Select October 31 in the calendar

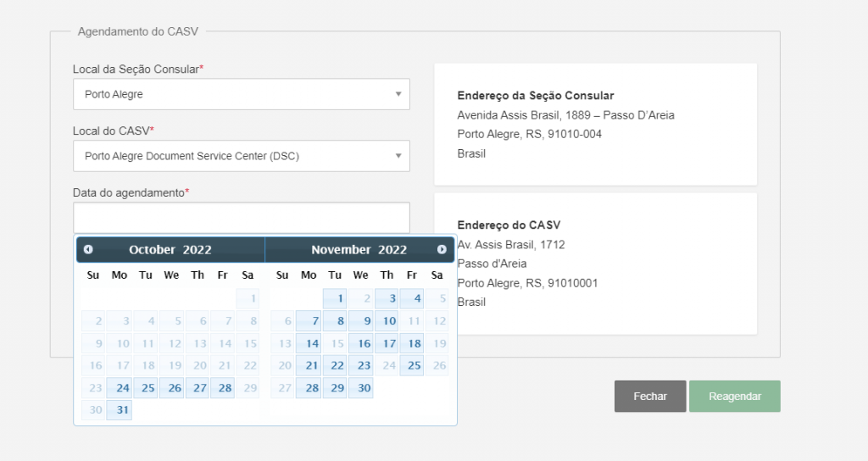click(120, 410)
